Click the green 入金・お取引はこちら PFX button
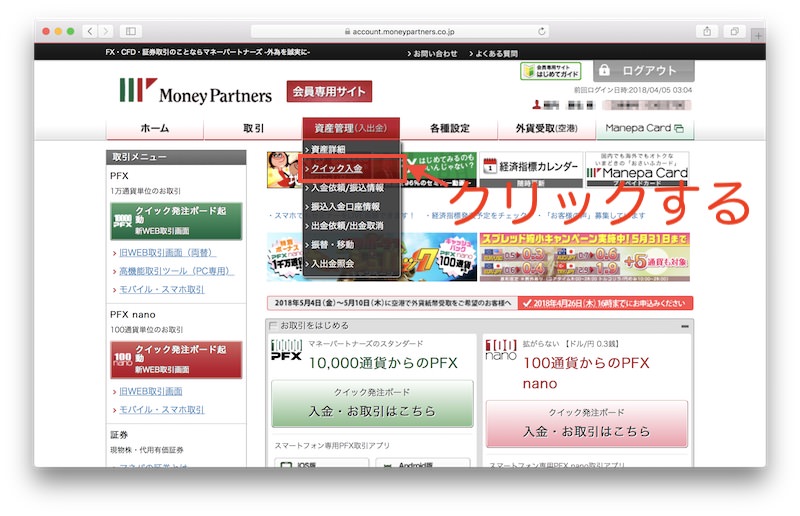The height and width of the screenshot is (516, 800). tap(372, 404)
